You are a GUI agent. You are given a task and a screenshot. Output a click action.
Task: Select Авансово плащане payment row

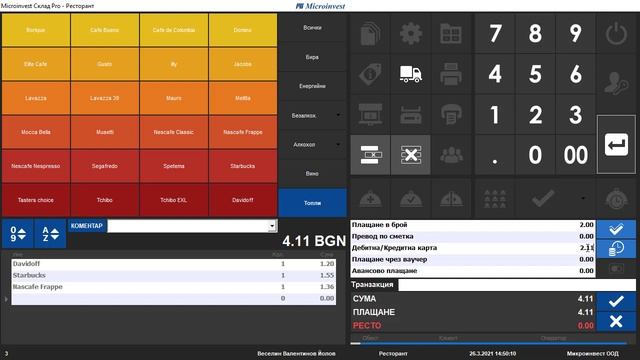click(x=473, y=271)
